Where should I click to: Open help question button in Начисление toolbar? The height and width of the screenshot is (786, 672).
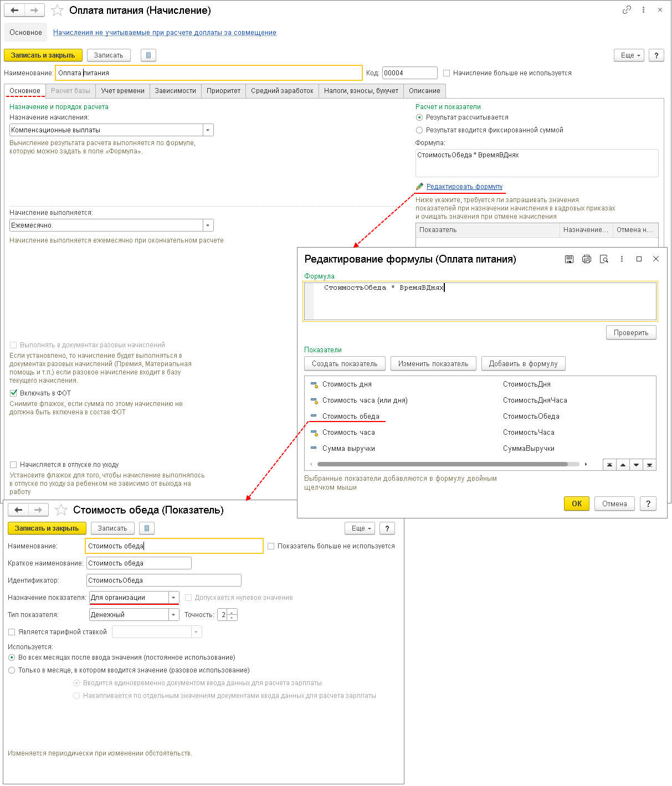[656, 55]
